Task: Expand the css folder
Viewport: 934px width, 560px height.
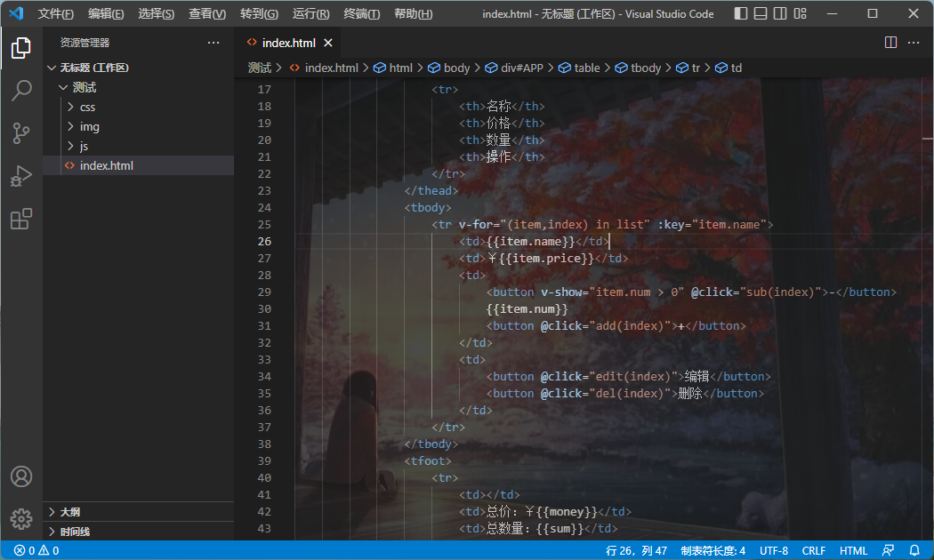Action: coord(88,107)
